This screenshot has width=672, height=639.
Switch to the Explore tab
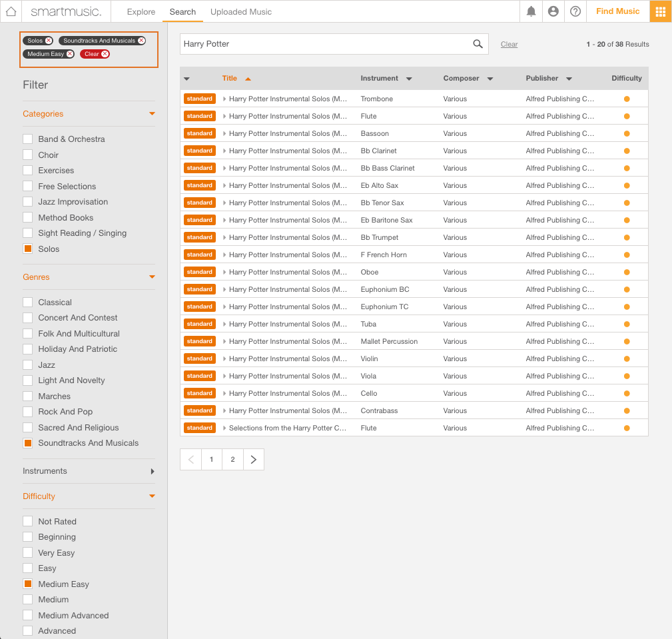pyautogui.click(x=141, y=12)
